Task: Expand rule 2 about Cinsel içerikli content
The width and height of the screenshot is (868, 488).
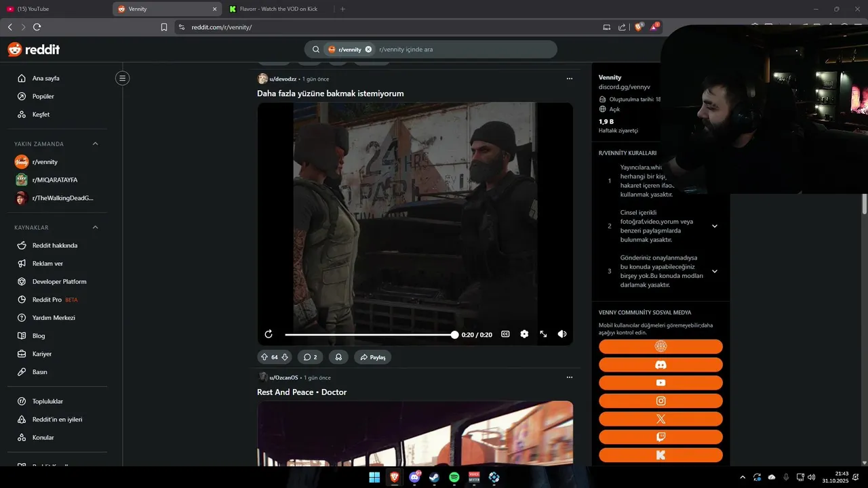Action: click(x=715, y=226)
